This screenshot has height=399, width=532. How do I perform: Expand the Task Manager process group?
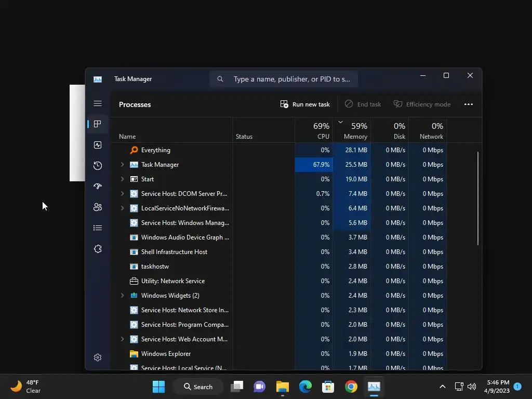[122, 165]
